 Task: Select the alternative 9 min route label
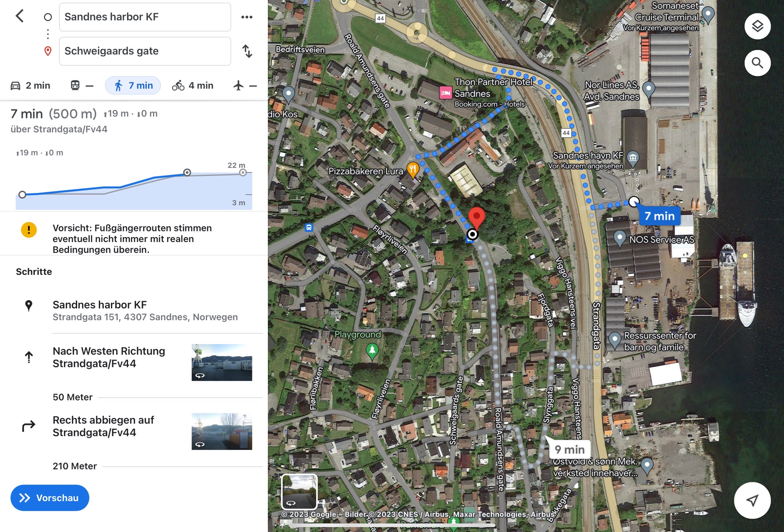click(x=570, y=450)
